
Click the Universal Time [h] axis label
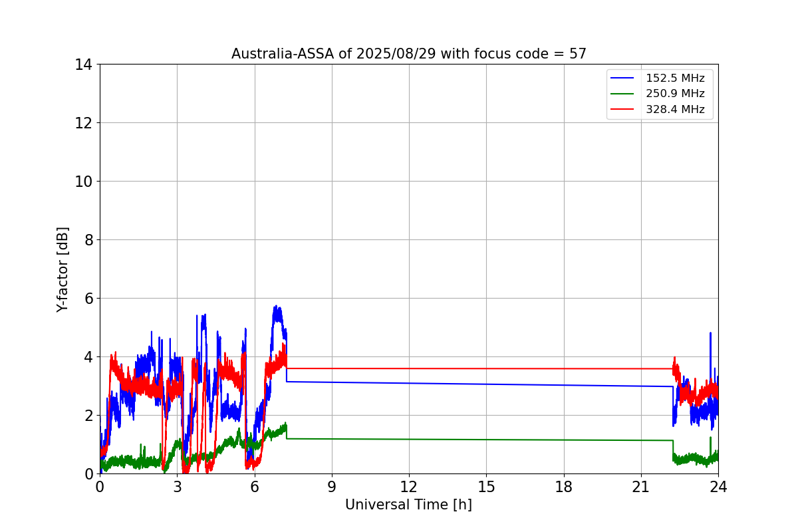pyautogui.click(x=408, y=505)
